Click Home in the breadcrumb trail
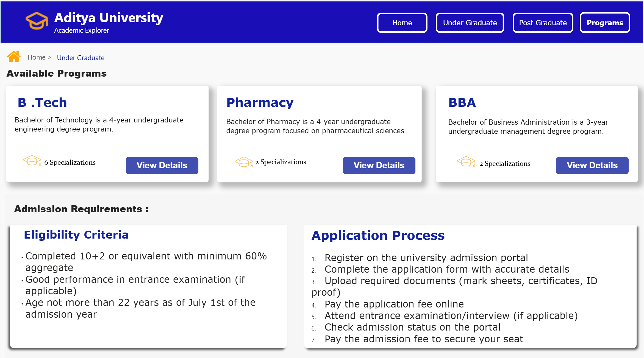Viewport: 644px width, 358px height. (36, 57)
